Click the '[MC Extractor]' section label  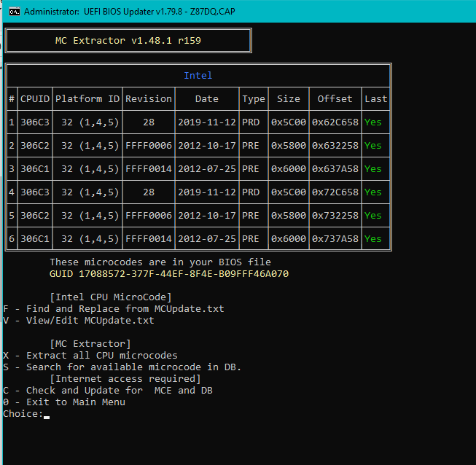90,344
